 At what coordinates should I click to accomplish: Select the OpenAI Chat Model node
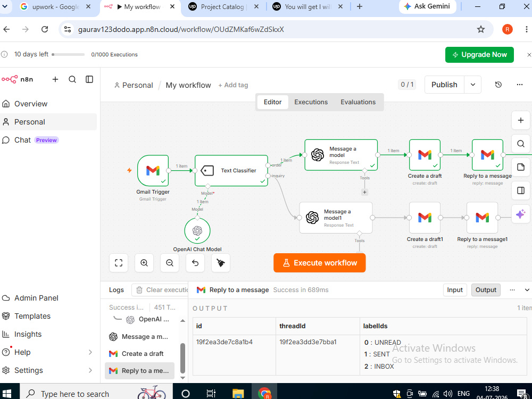point(197,231)
